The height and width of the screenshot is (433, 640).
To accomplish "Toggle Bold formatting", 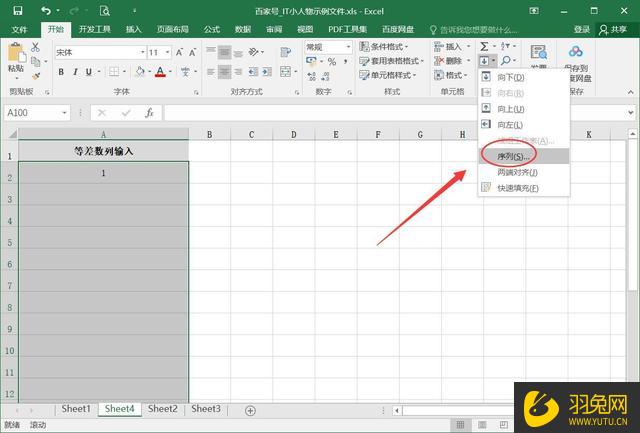I will tap(61, 72).
